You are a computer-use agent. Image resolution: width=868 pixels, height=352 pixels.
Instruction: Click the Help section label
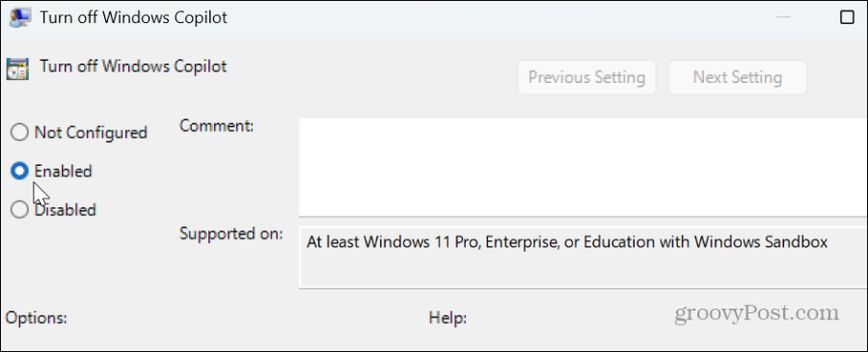tap(448, 318)
